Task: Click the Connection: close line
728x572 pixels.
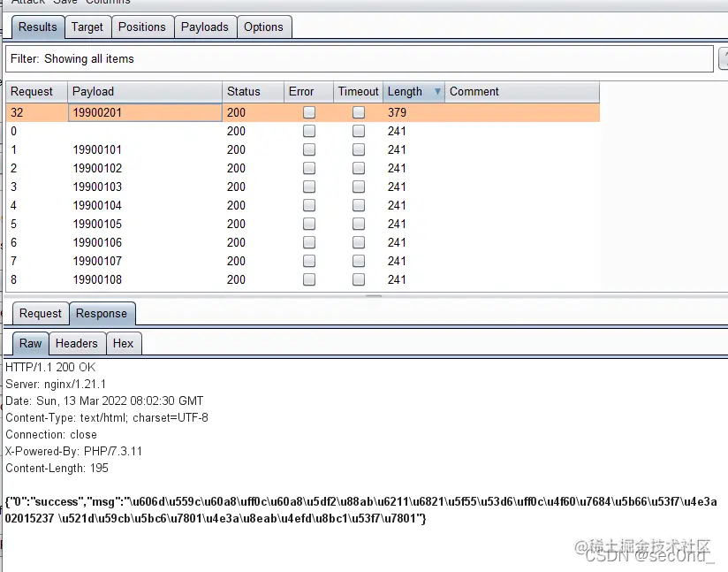Action: pyautogui.click(x=51, y=434)
